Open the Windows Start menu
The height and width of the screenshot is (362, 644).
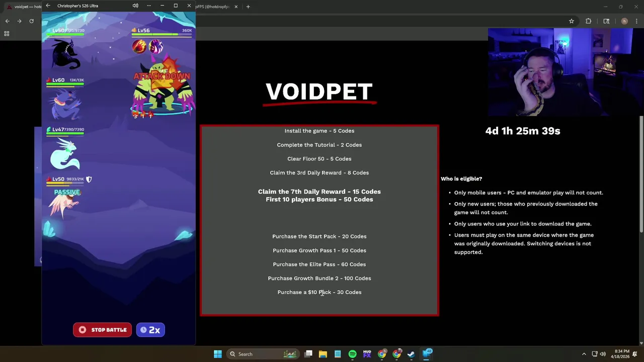[218, 354]
